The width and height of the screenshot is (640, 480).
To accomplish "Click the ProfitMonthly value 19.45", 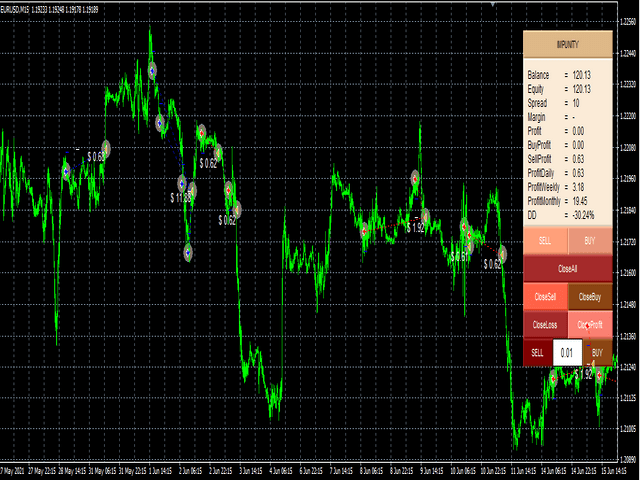I will pyautogui.click(x=581, y=200).
